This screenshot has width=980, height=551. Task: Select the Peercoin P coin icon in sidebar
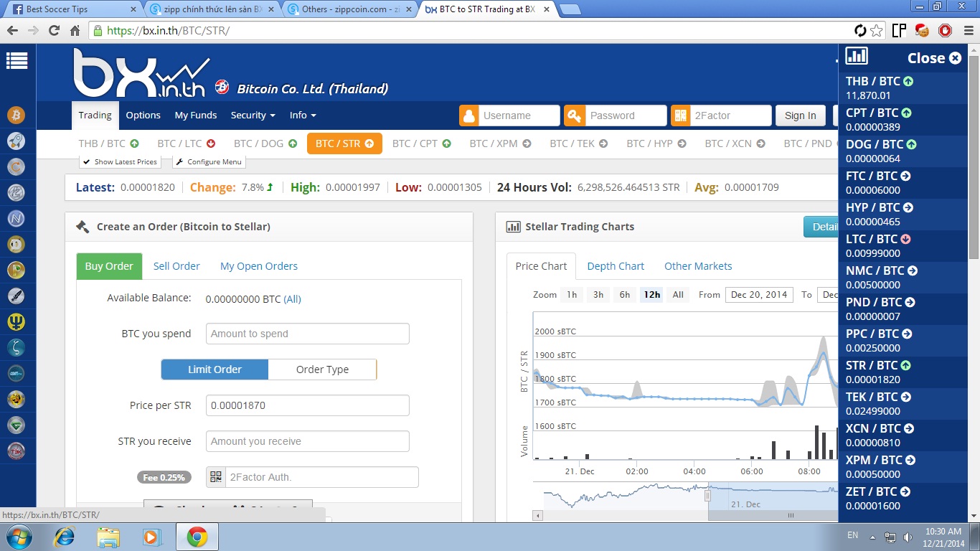17,270
